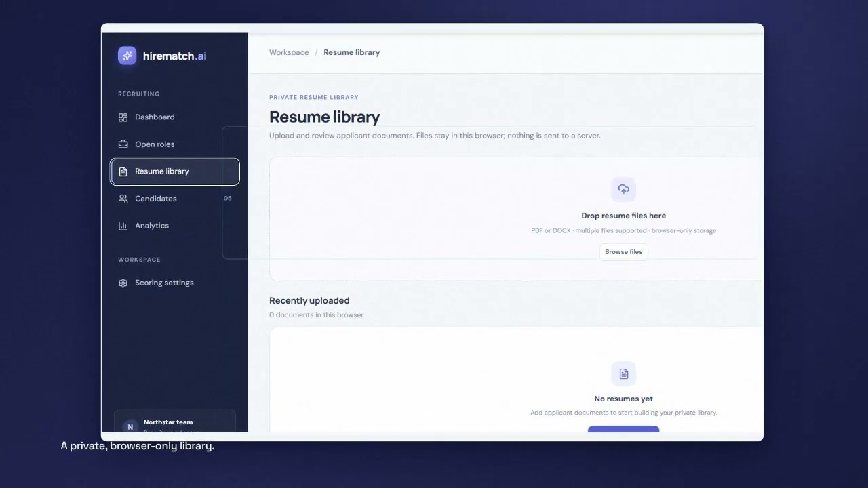The height and width of the screenshot is (488, 868).
Task: Go to Open roles in sidebar
Action: click(x=174, y=144)
